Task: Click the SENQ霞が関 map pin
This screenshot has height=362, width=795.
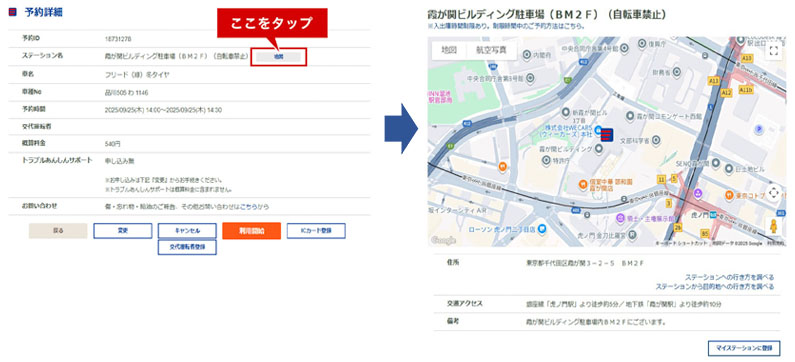Action: click(715, 162)
